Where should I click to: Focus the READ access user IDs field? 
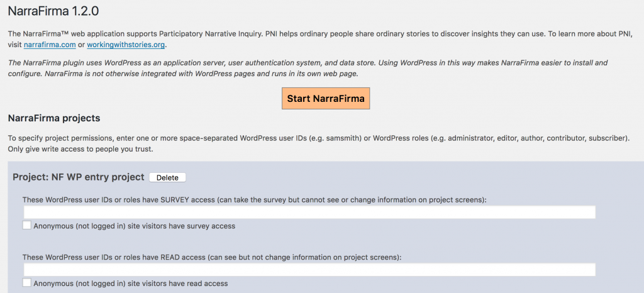click(309, 269)
